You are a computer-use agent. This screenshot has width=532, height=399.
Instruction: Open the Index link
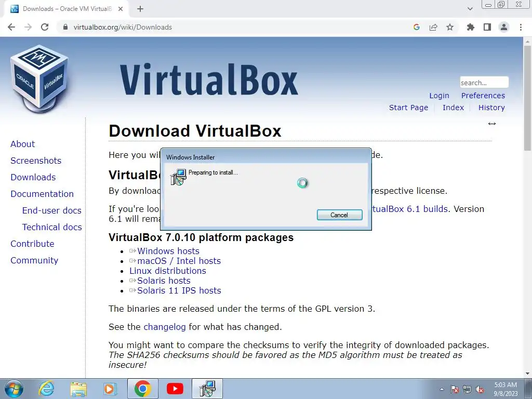(x=453, y=108)
